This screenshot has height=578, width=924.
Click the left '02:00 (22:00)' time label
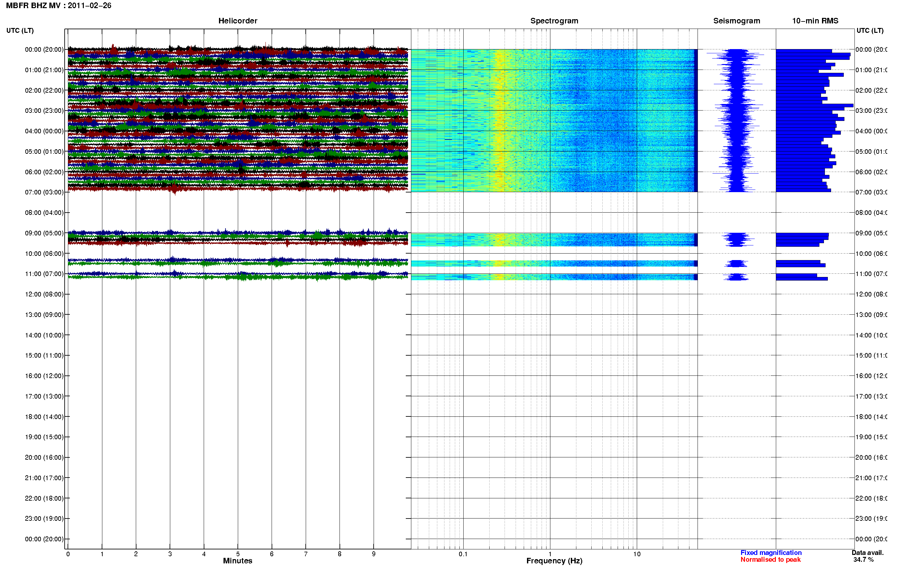[44, 90]
